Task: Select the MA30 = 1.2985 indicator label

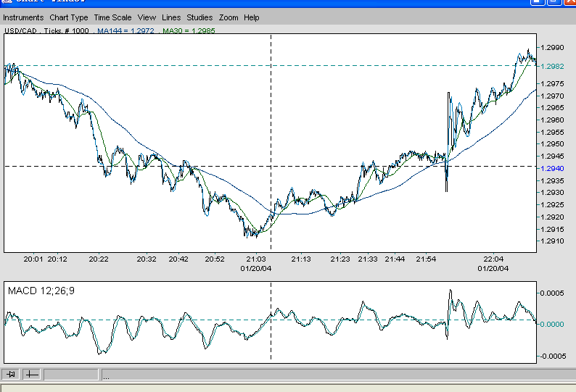Action: (x=189, y=30)
